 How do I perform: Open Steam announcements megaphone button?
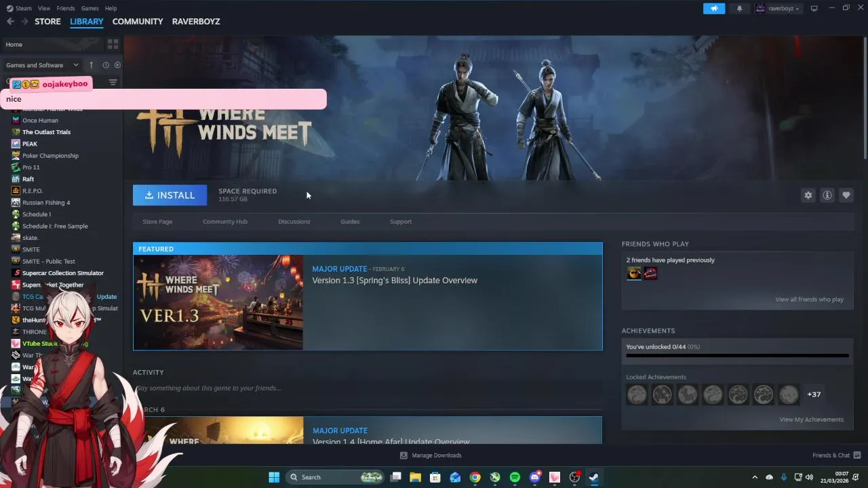pos(713,8)
